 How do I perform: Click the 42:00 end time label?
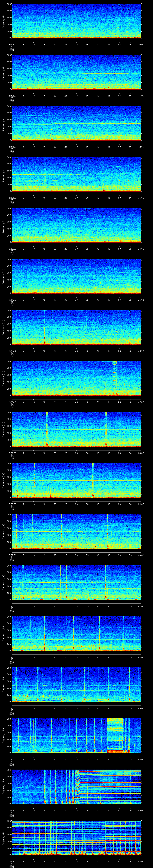[x=141, y=657]
